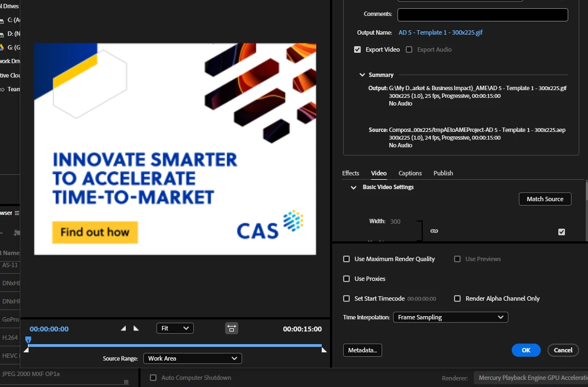
Task: Collapse Basic Video Settings section
Action: tap(353, 187)
